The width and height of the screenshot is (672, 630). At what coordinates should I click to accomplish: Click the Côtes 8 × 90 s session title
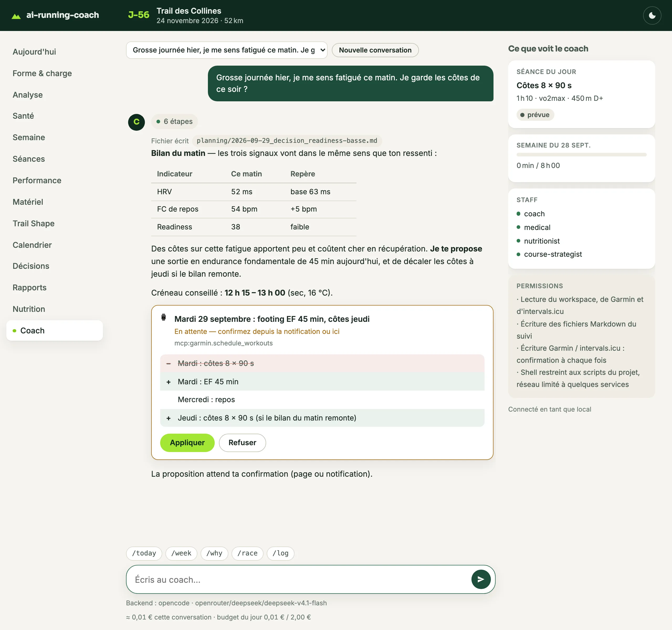[x=544, y=86]
